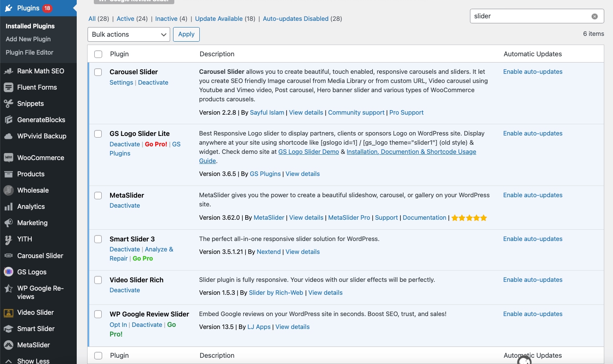Check the select-all plugins checkbox
The height and width of the screenshot is (364, 613).
[98, 54]
